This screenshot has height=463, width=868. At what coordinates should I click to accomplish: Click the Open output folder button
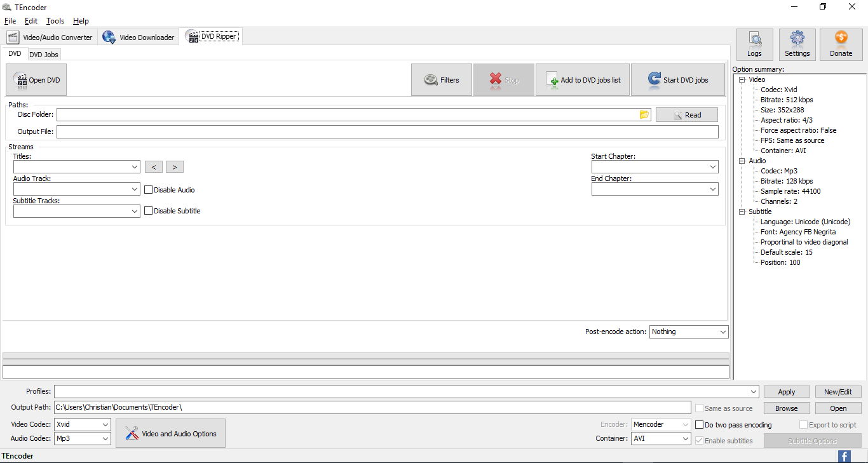pyautogui.click(x=838, y=408)
